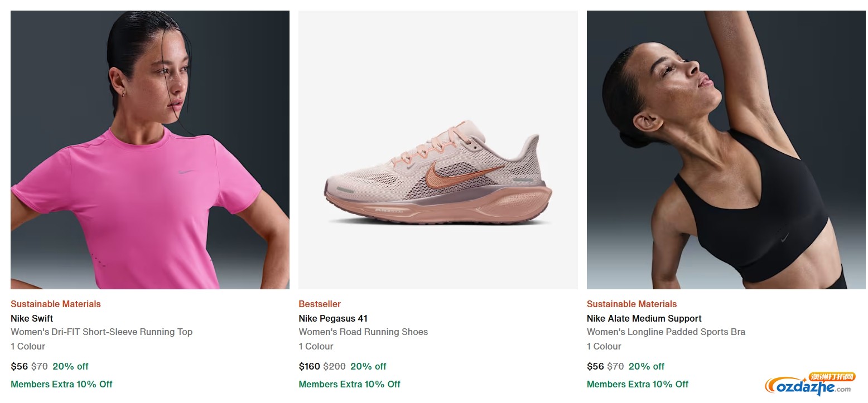Click the $56 price of Nike Swift

coord(19,366)
